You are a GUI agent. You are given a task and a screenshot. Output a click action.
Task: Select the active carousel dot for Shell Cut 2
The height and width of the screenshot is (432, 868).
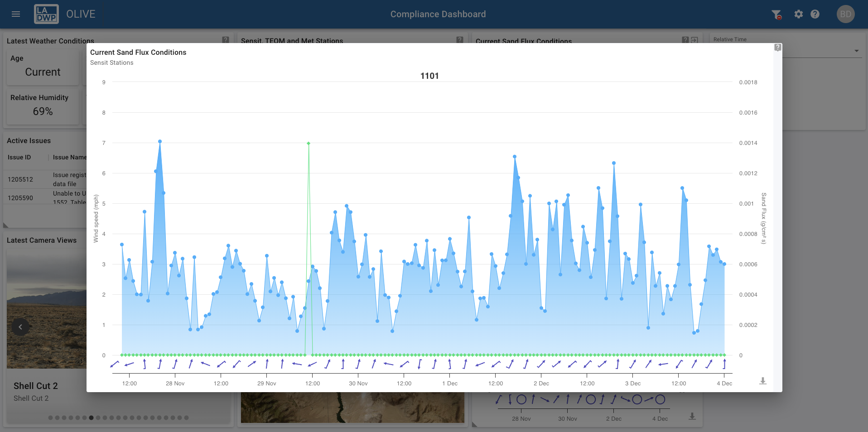(91, 418)
